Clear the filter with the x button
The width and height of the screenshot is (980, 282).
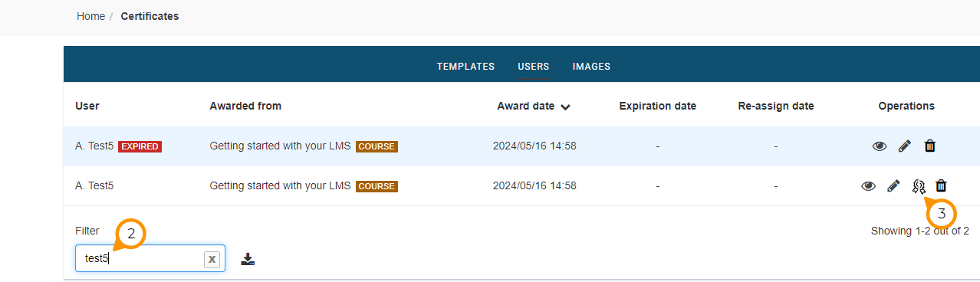212,259
